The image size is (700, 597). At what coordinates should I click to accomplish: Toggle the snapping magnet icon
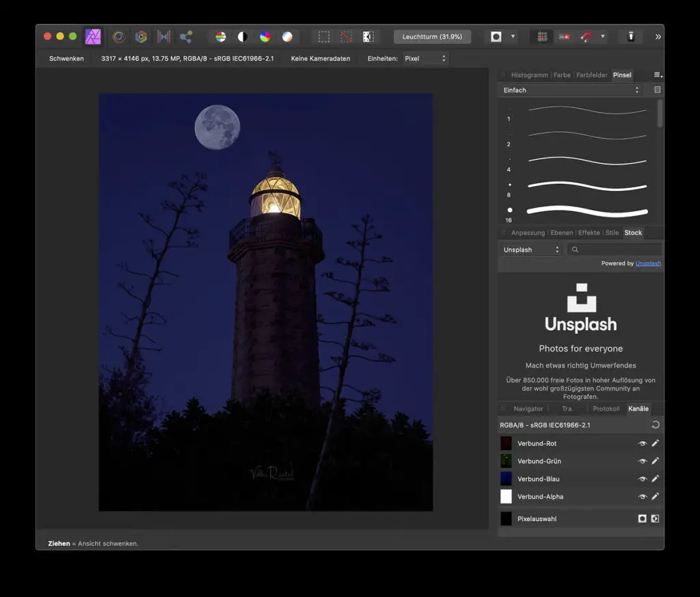[586, 37]
